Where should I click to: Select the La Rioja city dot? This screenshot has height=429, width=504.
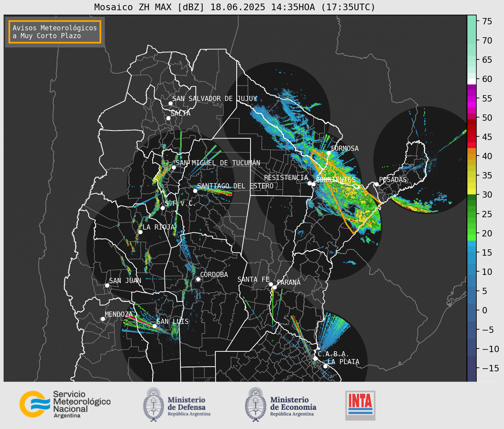click(140, 232)
